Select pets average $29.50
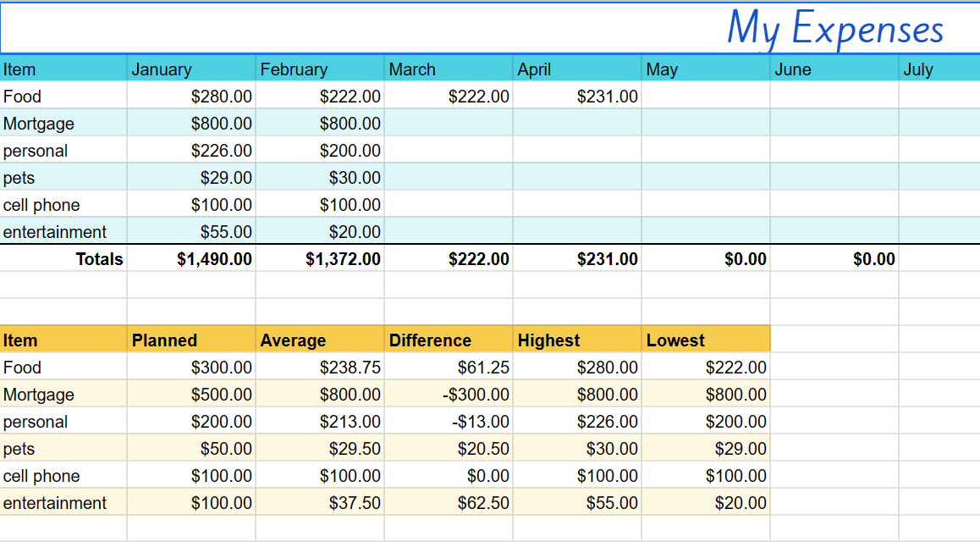This screenshot has height=542, width=980. (320, 448)
